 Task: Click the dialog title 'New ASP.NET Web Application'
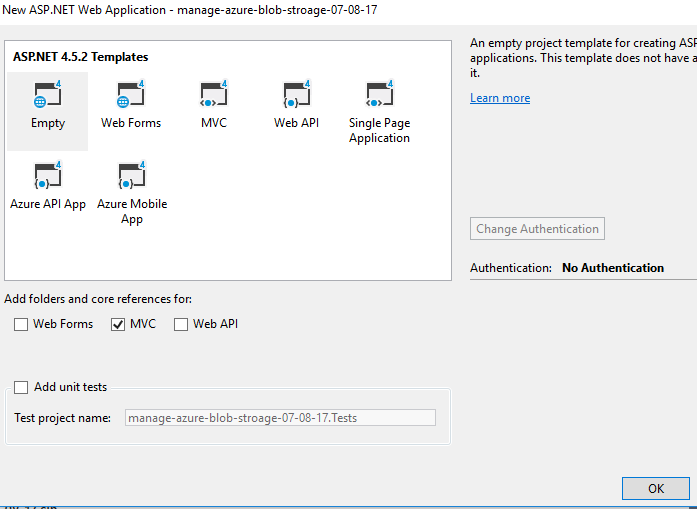[84, 10]
